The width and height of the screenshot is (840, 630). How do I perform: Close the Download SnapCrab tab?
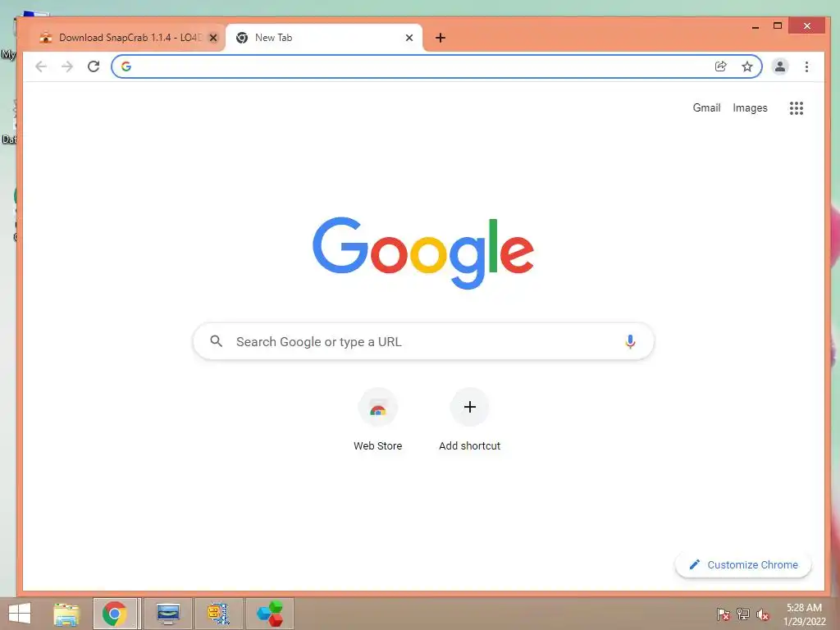point(213,38)
